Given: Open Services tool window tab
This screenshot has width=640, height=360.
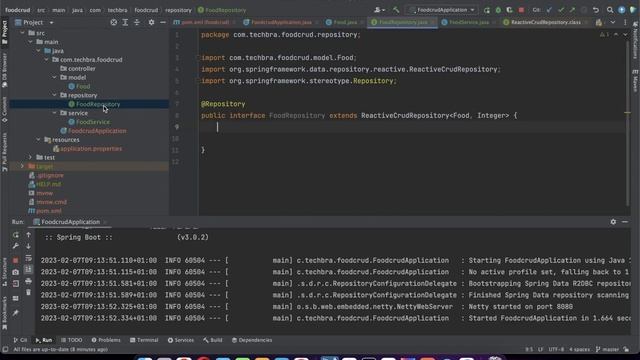Looking at the screenshot, I should (x=181, y=340).
